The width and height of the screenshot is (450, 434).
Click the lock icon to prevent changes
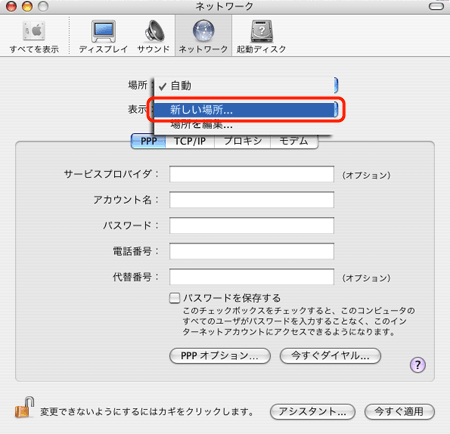coord(24,407)
